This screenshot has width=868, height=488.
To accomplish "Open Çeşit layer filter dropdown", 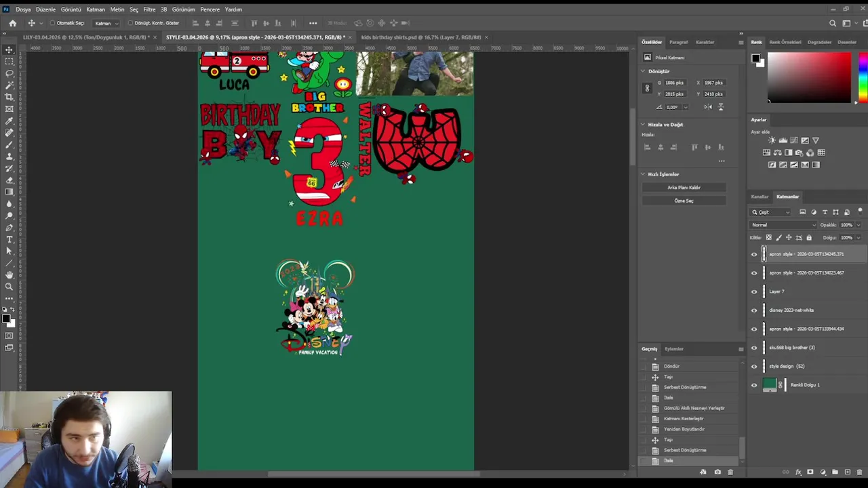I will (771, 212).
